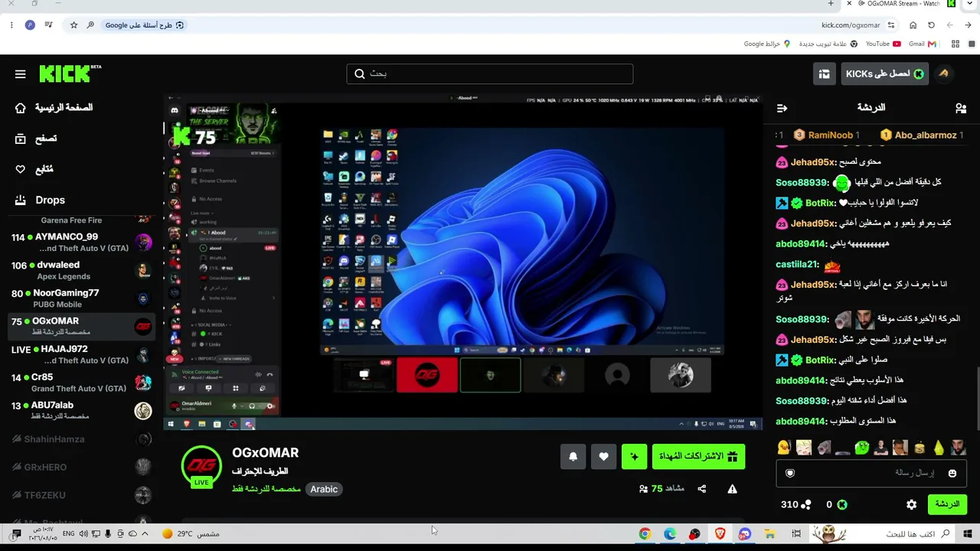Viewport: 980px width, 551px height.
Task: Open the YouTube bookmark
Action: click(x=883, y=44)
